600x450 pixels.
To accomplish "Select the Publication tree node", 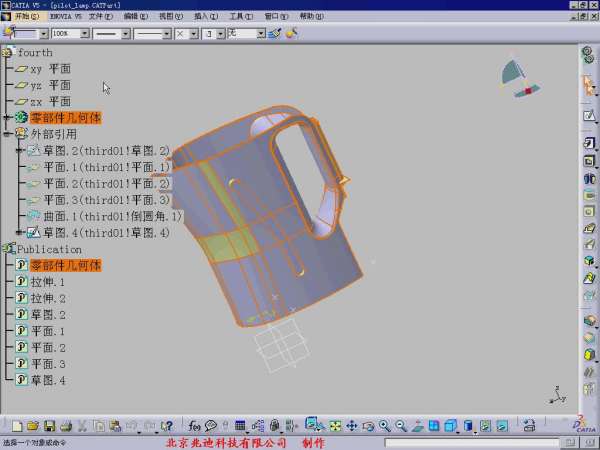I will (x=49, y=249).
